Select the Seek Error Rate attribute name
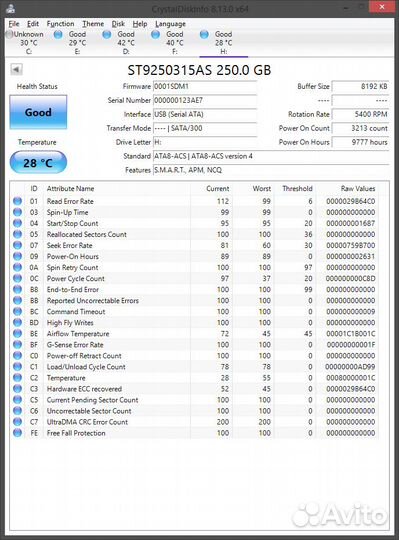This screenshot has width=399, height=540. (70, 245)
